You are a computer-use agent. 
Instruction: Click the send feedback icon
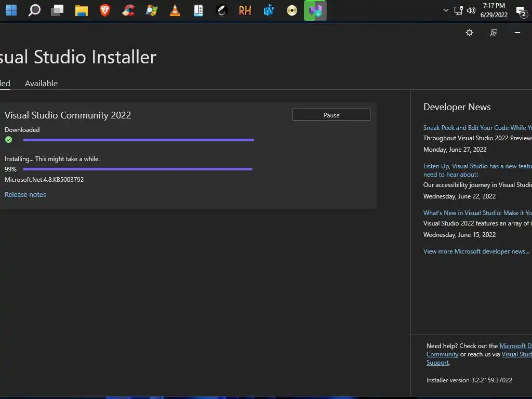(x=494, y=33)
